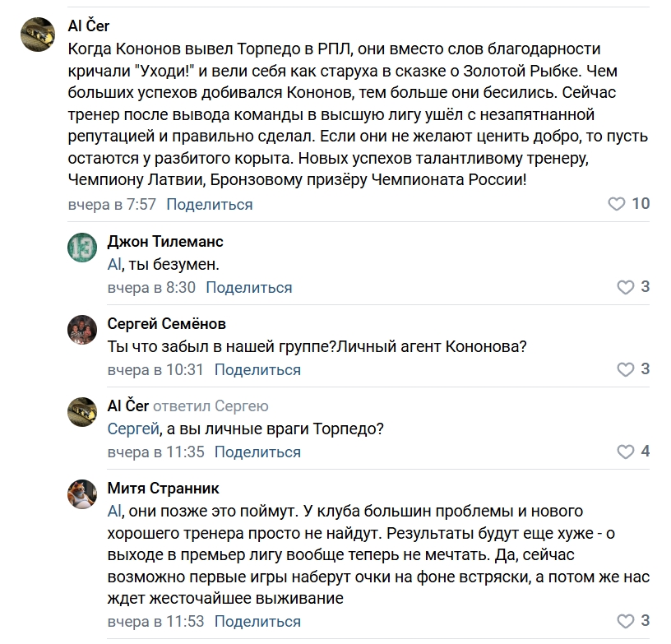Click the Митя Странник author name
This screenshot has width=671, height=644.
(164, 489)
